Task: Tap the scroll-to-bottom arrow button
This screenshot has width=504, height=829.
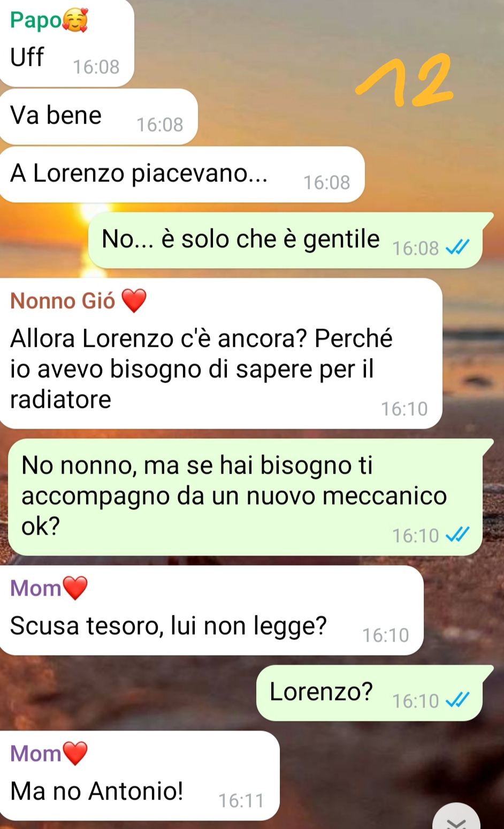Action: (x=456, y=818)
